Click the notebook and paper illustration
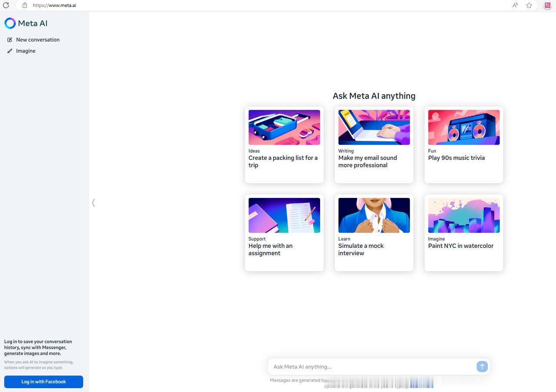Viewport: 556px width, 392px height. coord(284,215)
